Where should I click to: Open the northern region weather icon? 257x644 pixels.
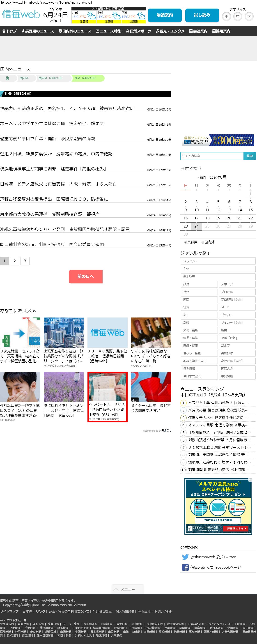point(91,16)
